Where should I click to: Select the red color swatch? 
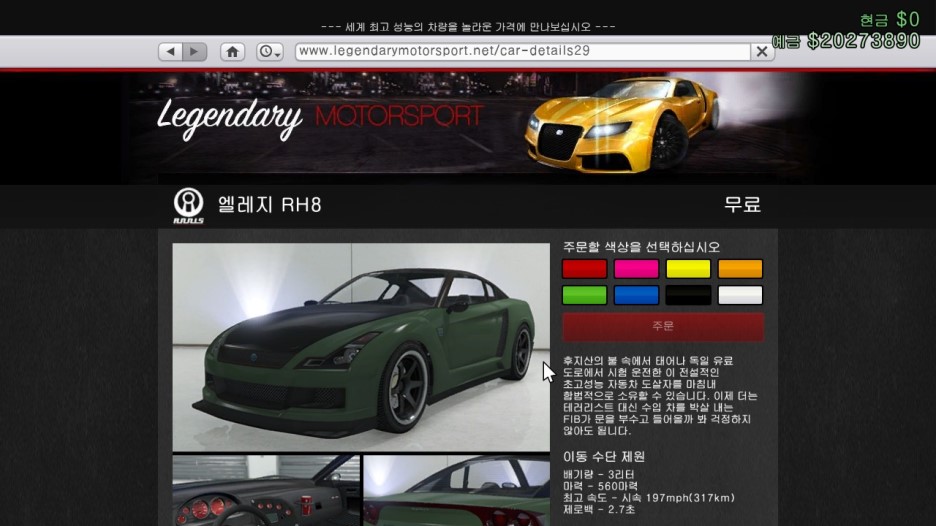tap(584, 269)
